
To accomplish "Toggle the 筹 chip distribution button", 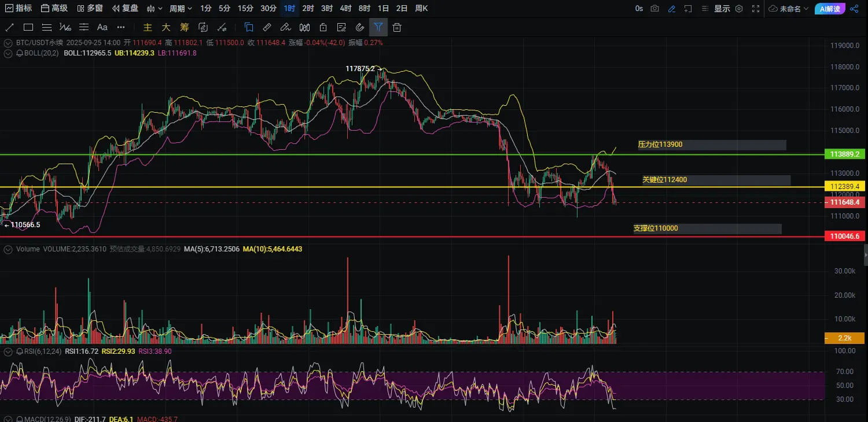I will pos(185,27).
